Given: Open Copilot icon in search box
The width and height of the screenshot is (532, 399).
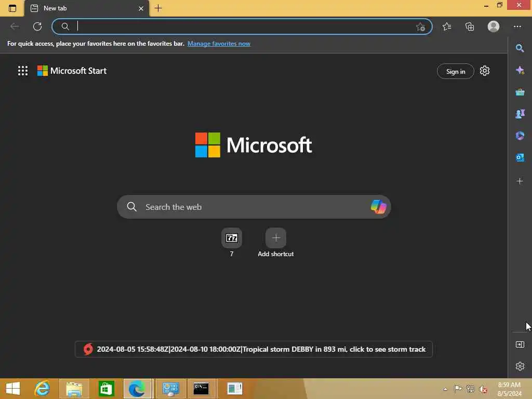Looking at the screenshot, I should coord(378,207).
